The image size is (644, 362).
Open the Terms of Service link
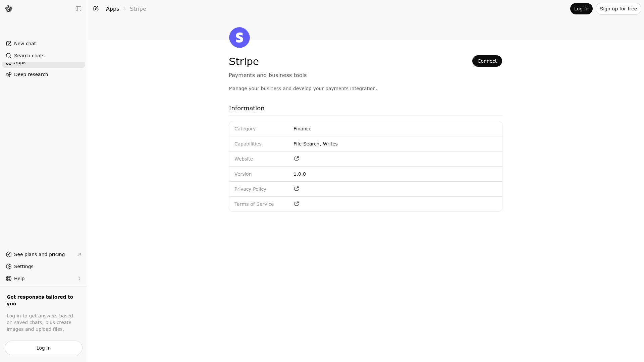coord(296,204)
